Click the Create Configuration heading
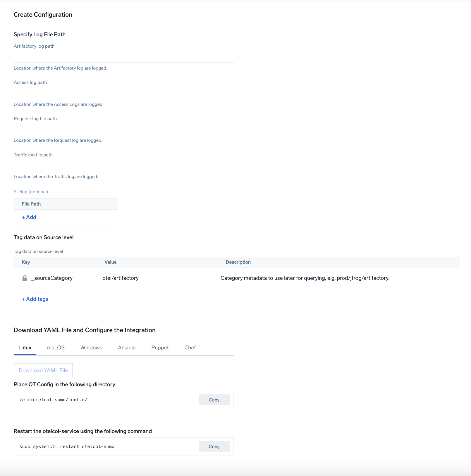This screenshot has height=476, width=471. pyautogui.click(x=43, y=15)
